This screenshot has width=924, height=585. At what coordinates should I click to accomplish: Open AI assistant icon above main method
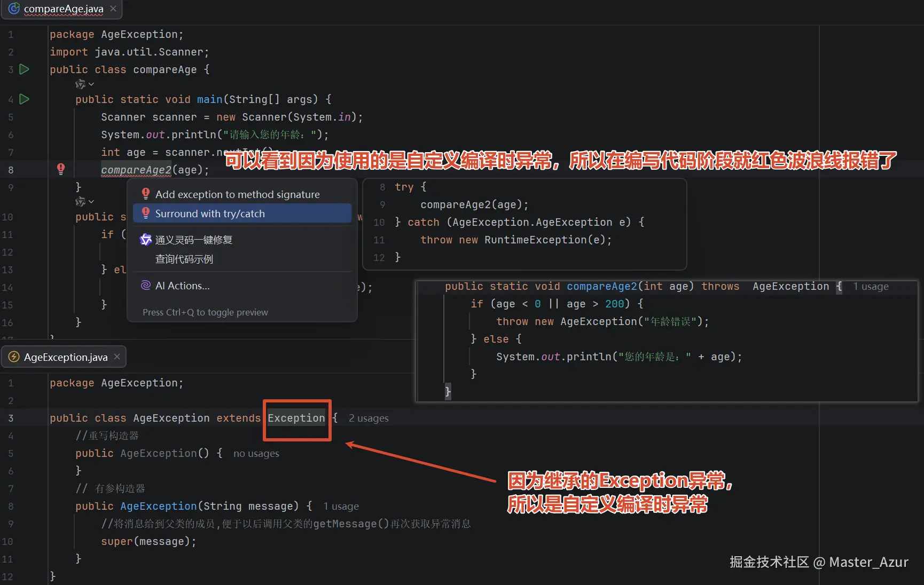[x=80, y=84]
